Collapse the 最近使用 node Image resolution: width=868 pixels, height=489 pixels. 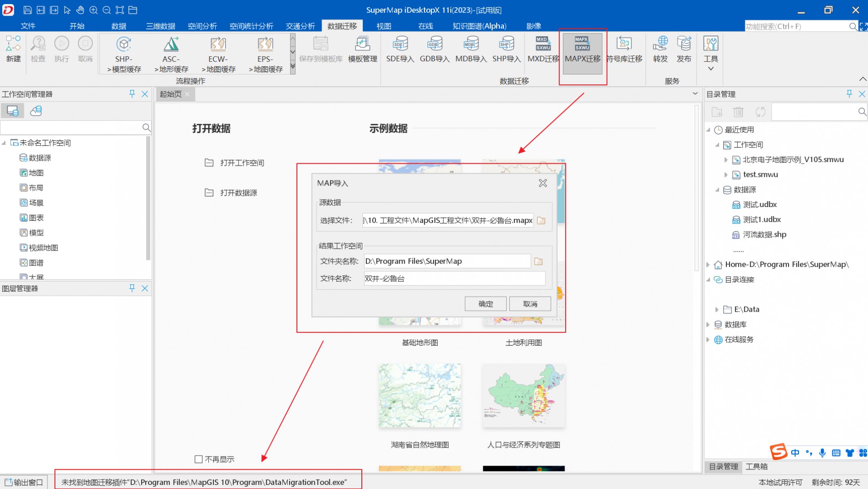tap(709, 130)
